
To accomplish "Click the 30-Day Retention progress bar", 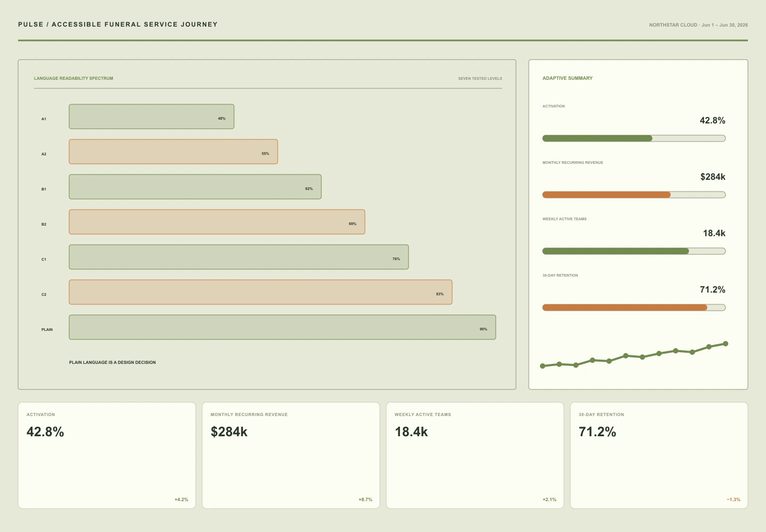I will [x=634, y=307].
